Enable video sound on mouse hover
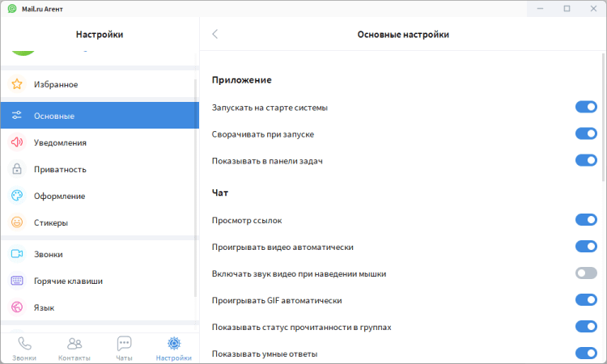Screen dimensions: 607x364 tap(585, 273)
